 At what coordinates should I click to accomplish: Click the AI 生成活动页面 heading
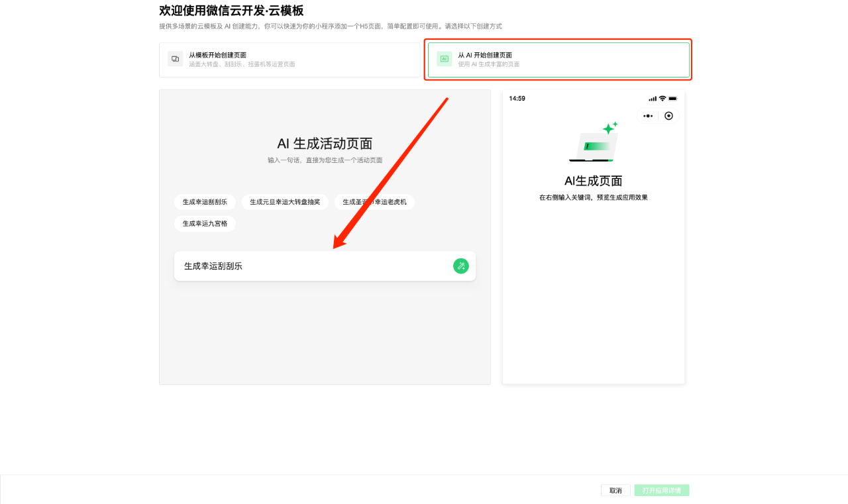tap(325, 144)
